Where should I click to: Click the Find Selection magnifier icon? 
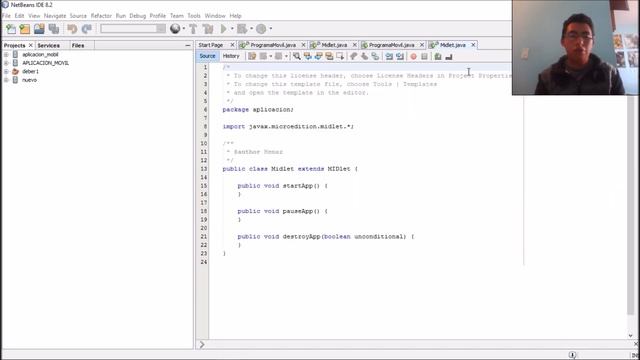coord(297,56)
